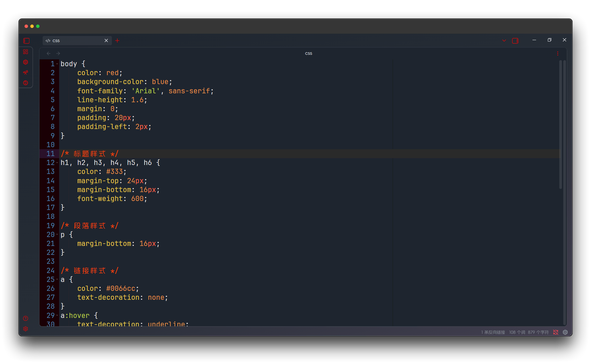This screenshot has height=364, width=591.
Task: Open the dashboard grid icon in sidebar
Action: pyautogui.click(x=26, y=52)
